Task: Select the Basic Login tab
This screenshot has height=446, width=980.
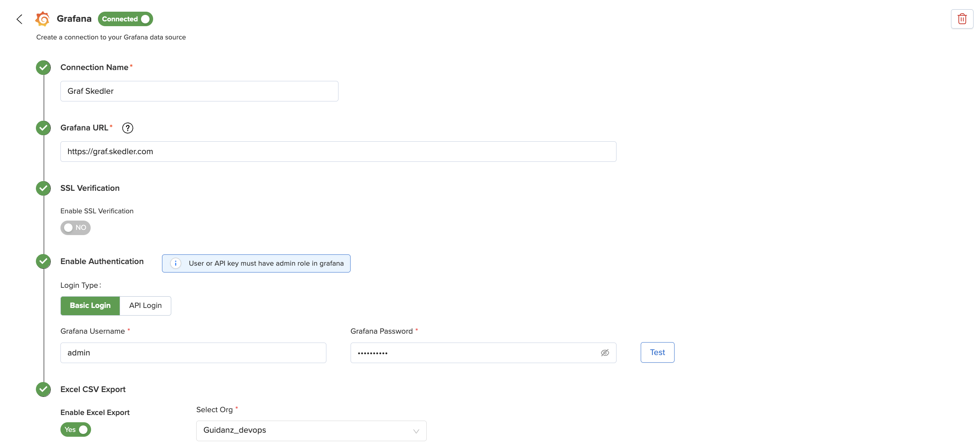Action: [x=90, y=306]
